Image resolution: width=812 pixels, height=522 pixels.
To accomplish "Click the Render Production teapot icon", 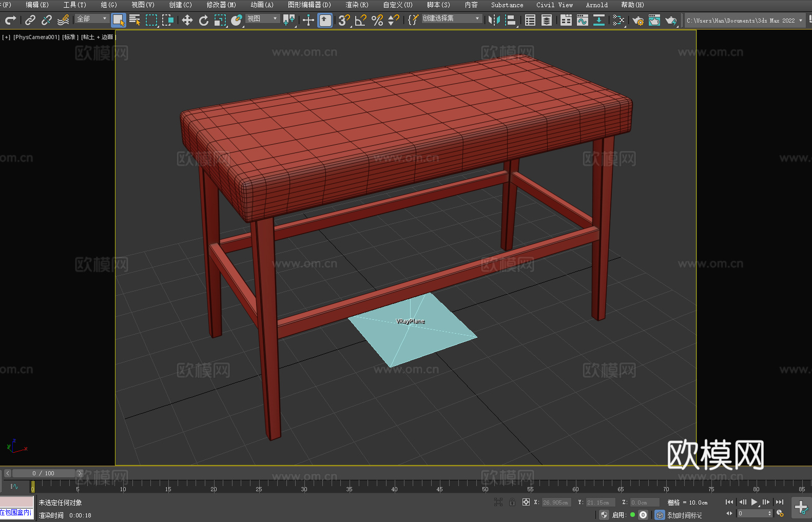I will [x=671, y=20].
